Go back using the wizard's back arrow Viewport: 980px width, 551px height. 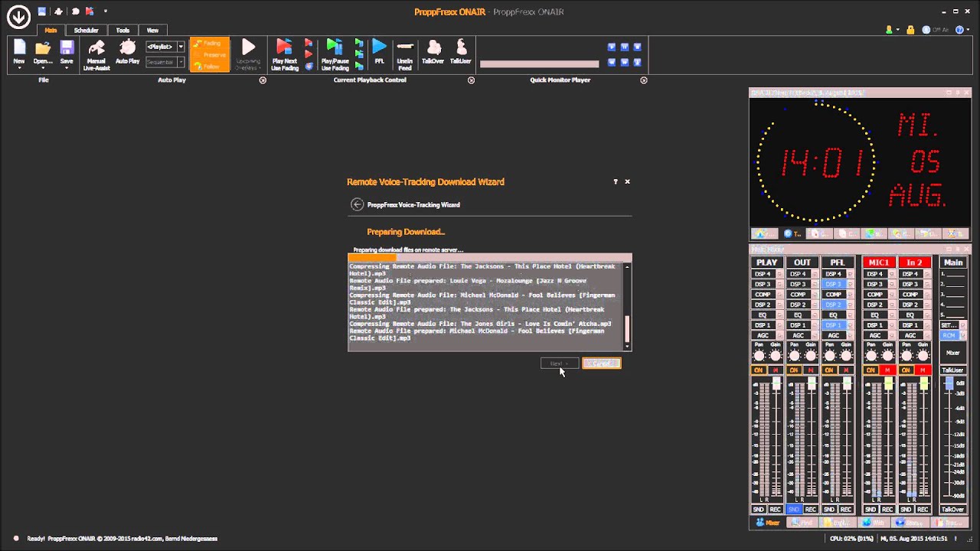click(357, 204)
